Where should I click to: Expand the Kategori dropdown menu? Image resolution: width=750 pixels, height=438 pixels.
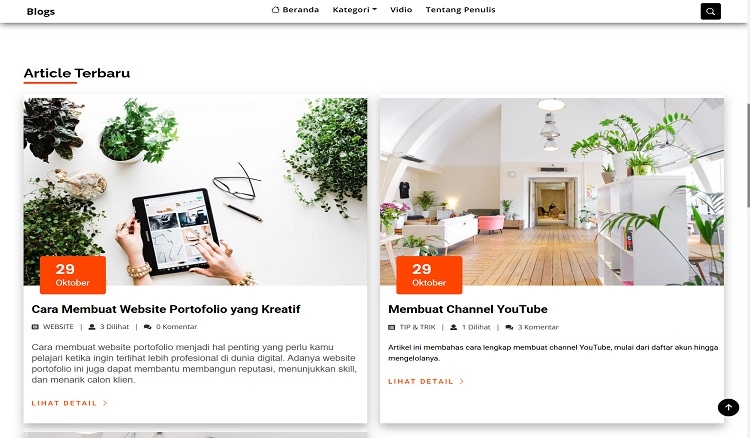pyautogui.click(x=354, y=10)
